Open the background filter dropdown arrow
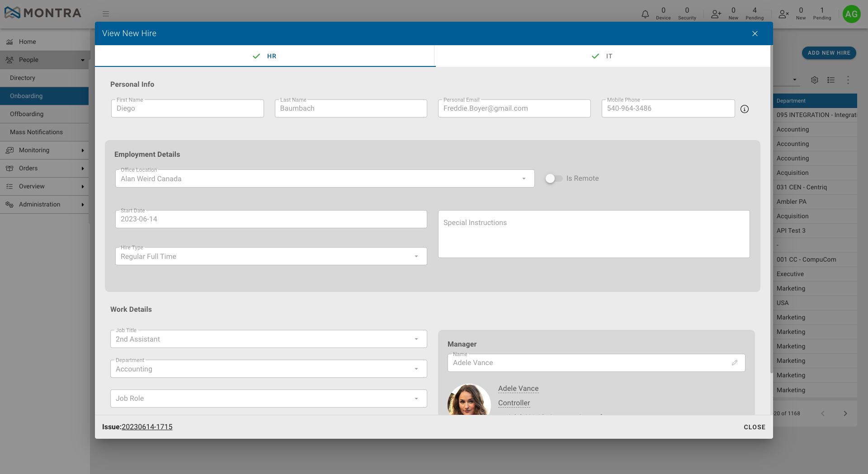This screenshot has height=474, width=868. [x=795, y=80]
